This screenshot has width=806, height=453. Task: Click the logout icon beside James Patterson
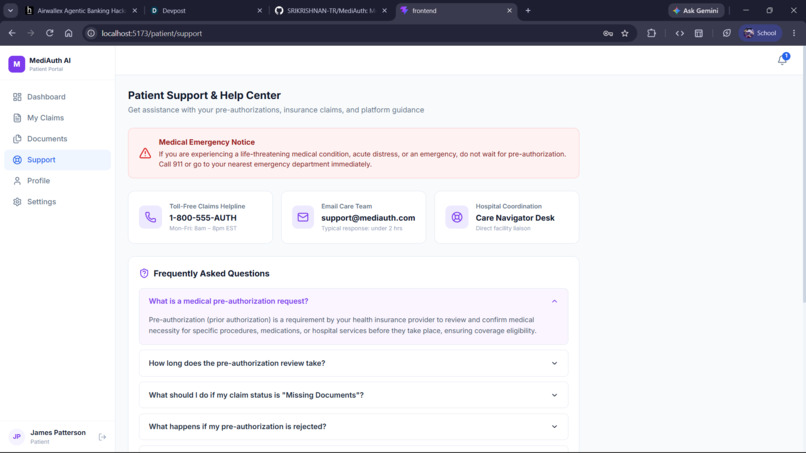102,437
